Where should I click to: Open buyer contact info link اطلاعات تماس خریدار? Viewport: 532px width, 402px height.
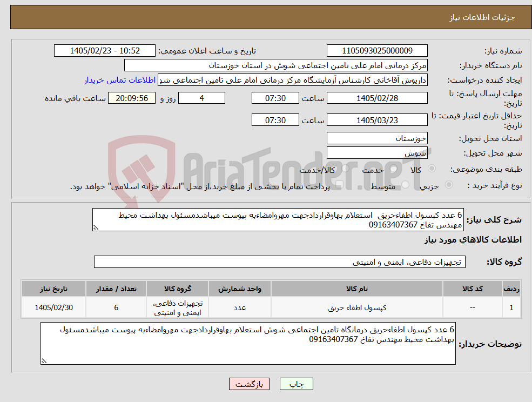[120, 80]
